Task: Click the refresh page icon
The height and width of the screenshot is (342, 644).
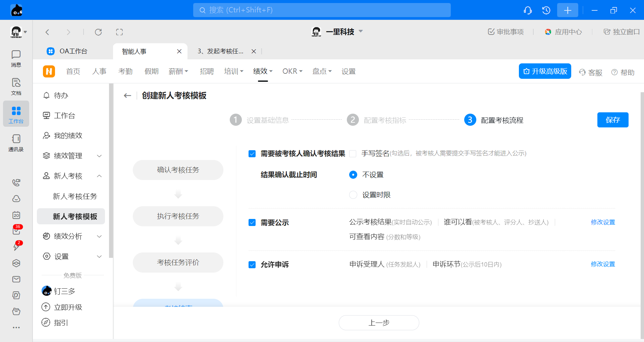Action: [x=98, y=32]
